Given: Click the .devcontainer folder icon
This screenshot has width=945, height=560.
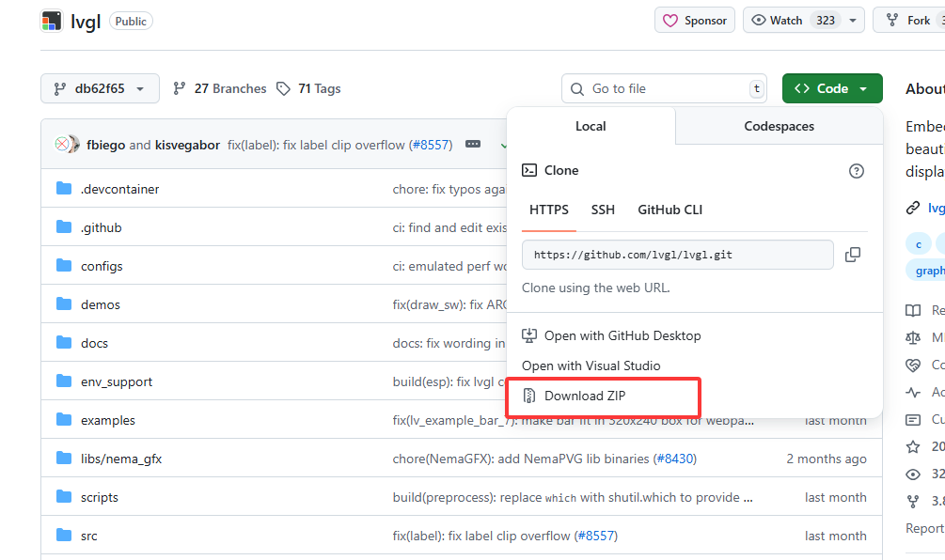Looking at the screenshot, I should [x=64, y=189].
